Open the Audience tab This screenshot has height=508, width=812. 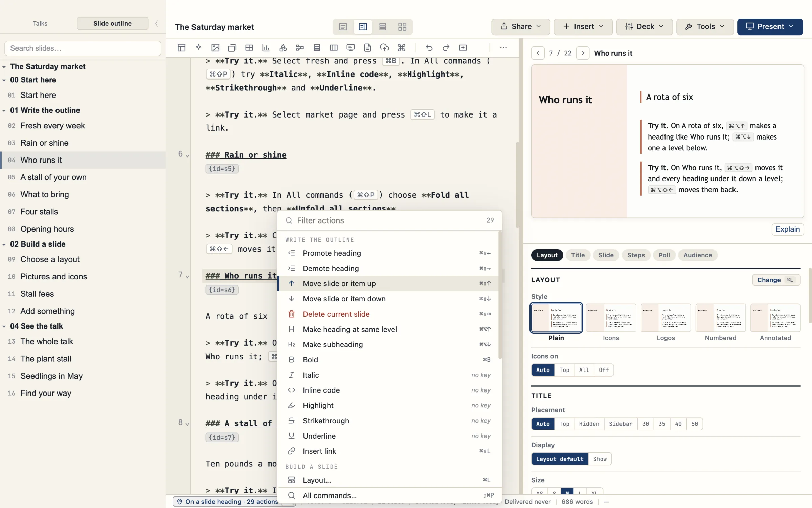[697, 255]
